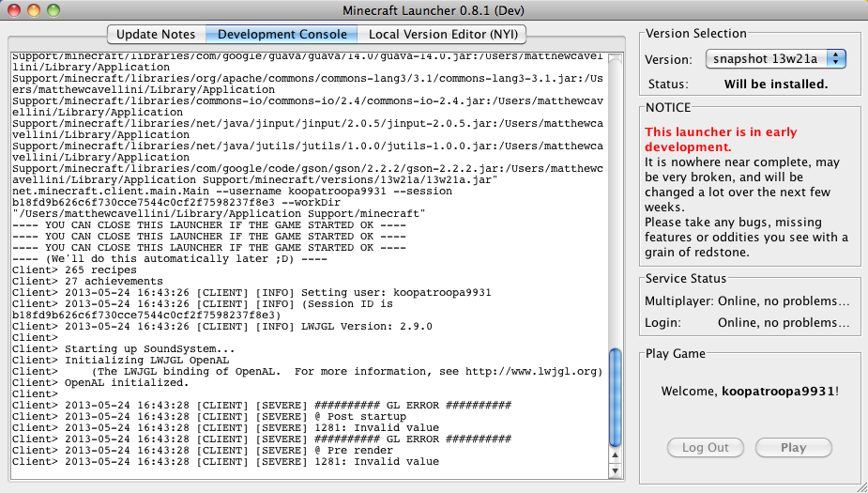868x493 pixels.
Task: Click the 'Setting user: koopatroopa9931' log line
Action: (251, 292)
